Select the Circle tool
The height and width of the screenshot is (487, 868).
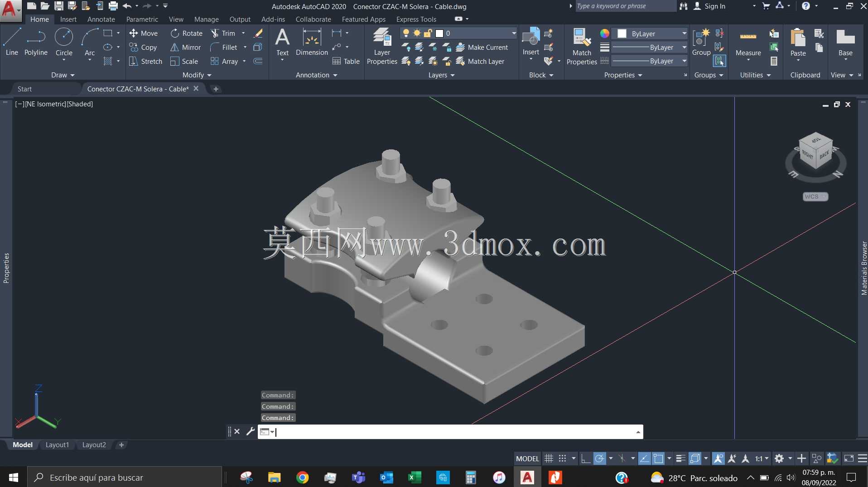[64, 42]
